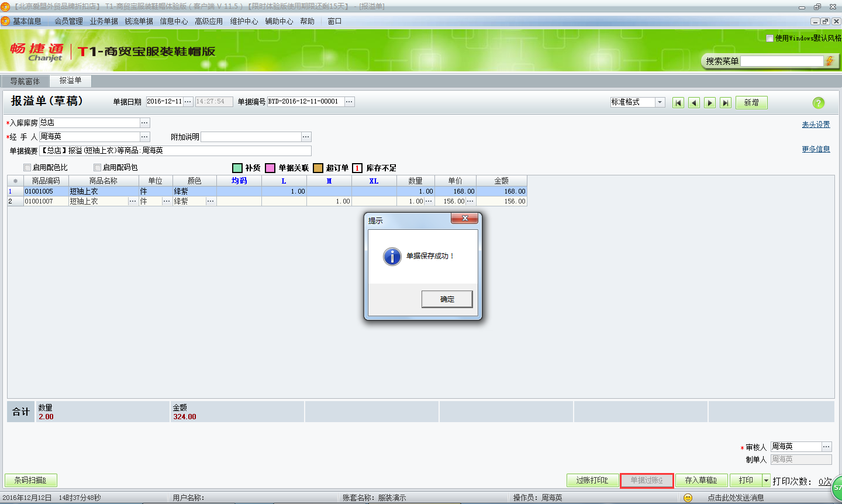842x504 pixels.
Task: Click 确定 in the save success dialog
Action: coord(447,299)
